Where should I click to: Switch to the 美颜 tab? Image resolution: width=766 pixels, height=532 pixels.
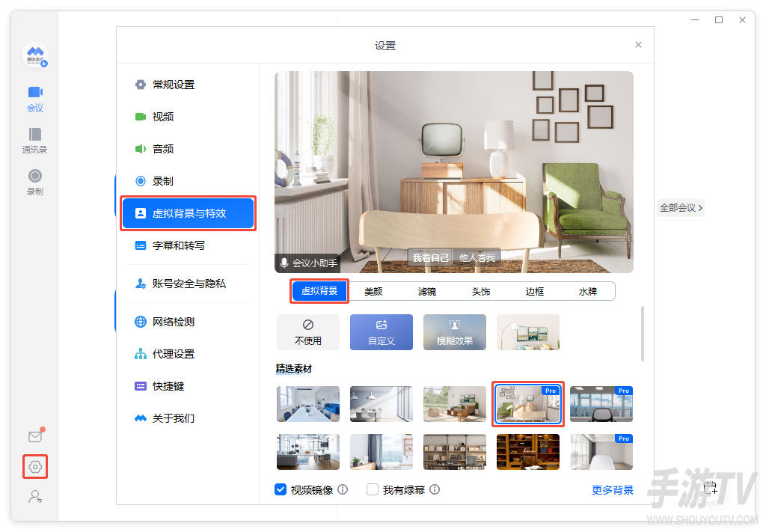(373, 292)
